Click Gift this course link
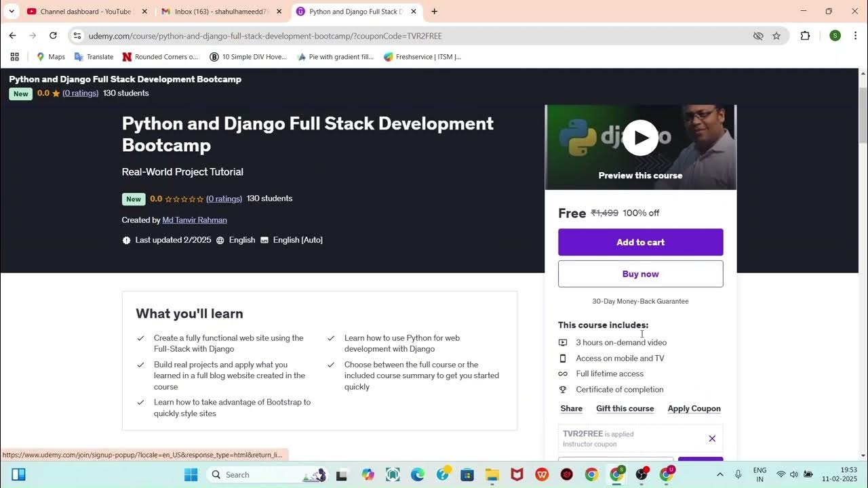 tap(625, 409)
